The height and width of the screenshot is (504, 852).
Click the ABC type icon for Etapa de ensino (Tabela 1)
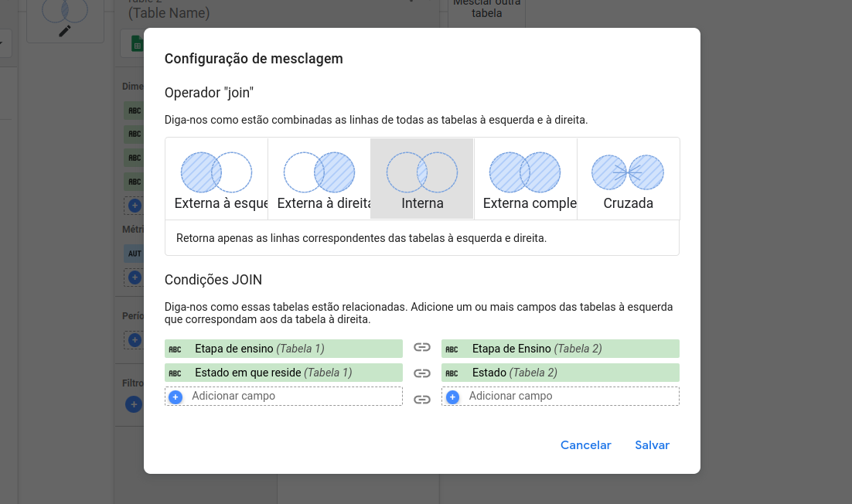(176, 349)
